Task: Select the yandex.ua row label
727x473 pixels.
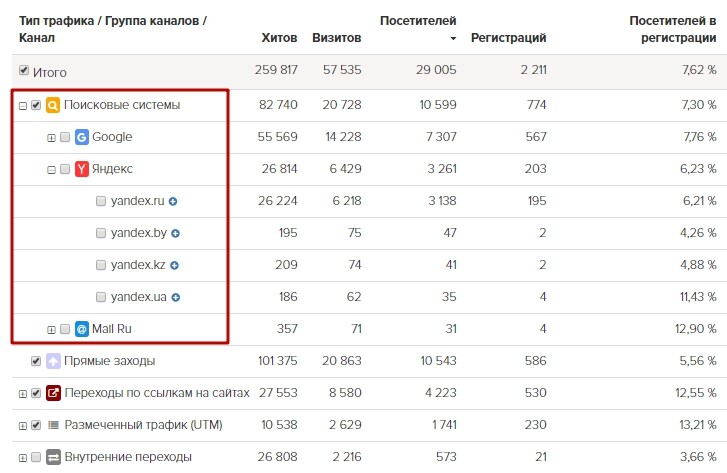Action: [x=138, y=297]
